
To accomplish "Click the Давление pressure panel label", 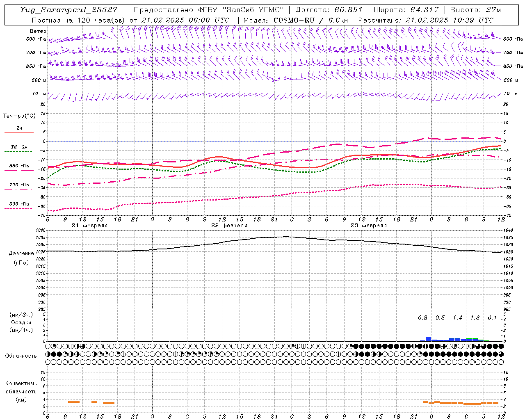I will click(x=21, y=253).
